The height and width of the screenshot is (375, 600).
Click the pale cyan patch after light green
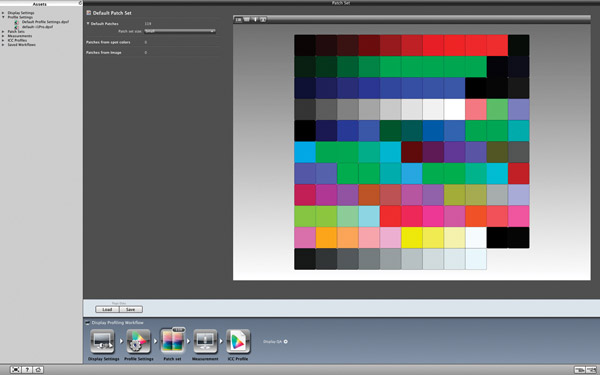[x=369, y=216]
